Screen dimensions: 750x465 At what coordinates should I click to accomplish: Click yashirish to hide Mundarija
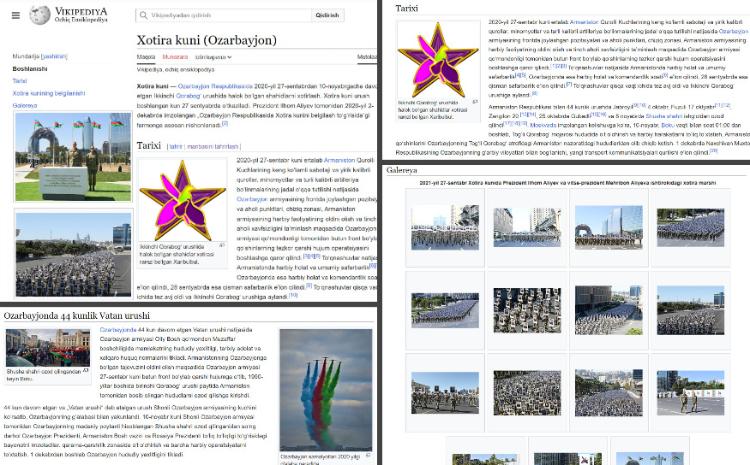point(54,56)
